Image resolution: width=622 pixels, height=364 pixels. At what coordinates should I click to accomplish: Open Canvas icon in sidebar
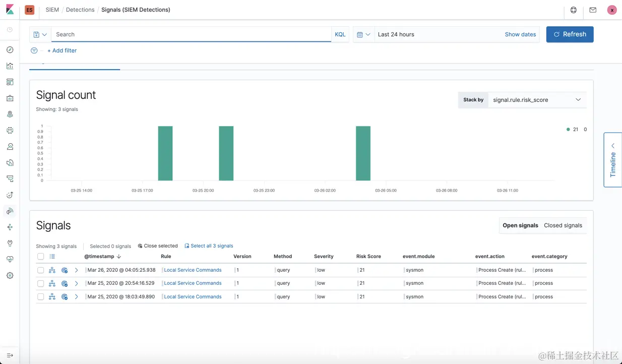tap(10, 98)
